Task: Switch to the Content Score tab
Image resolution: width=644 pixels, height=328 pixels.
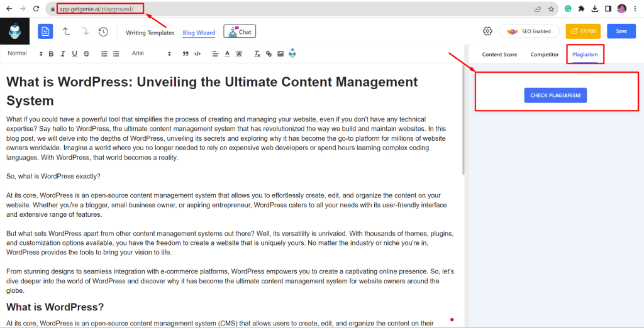Action: coord(499,55)
